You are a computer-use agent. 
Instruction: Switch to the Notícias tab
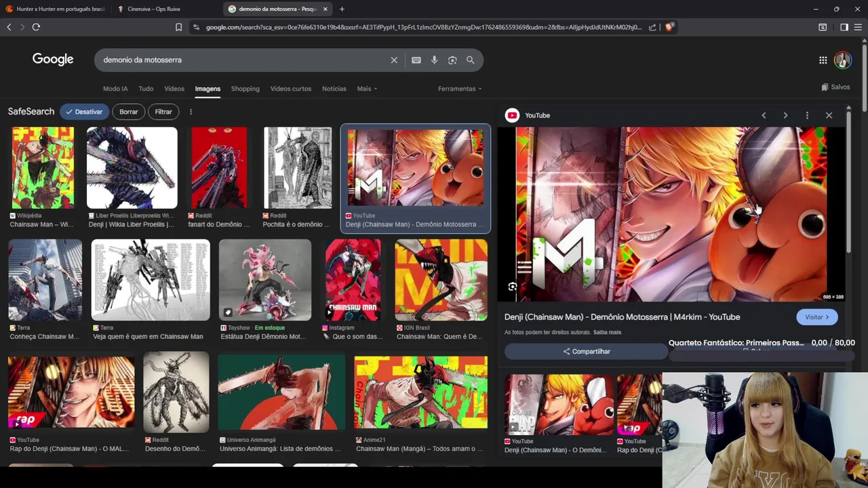(334, 89)
